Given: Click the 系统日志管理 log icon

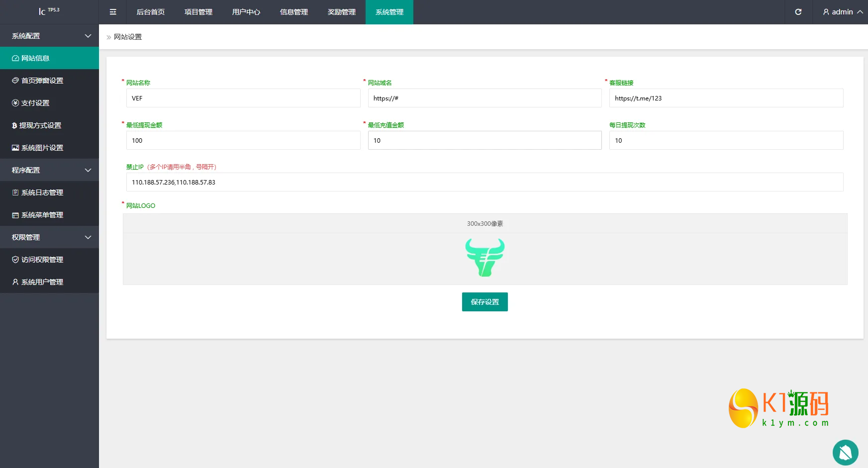Looking at the screenshot, I should point(15,192).
